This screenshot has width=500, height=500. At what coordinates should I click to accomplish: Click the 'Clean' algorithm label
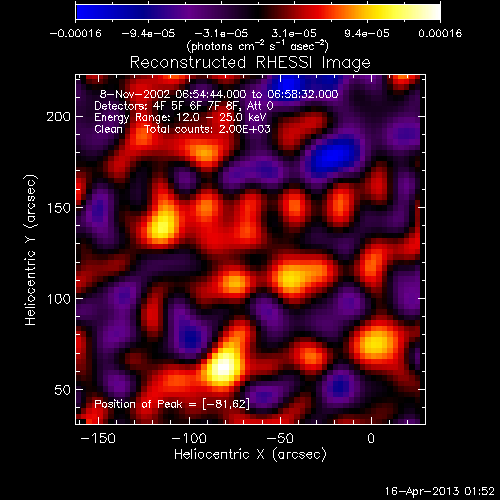click(108, 129)
